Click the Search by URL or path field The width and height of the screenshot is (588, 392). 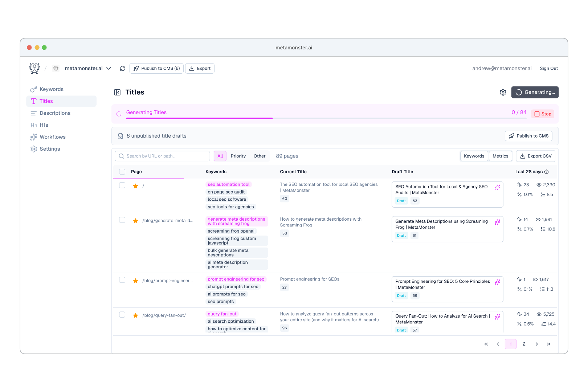point(162,156)
